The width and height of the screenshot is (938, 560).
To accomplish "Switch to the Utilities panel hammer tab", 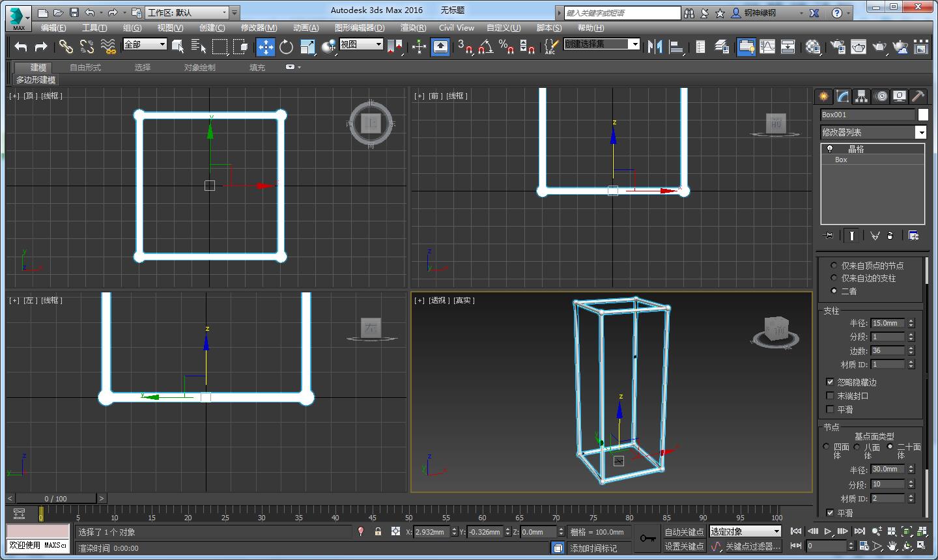I will point(918,96).
